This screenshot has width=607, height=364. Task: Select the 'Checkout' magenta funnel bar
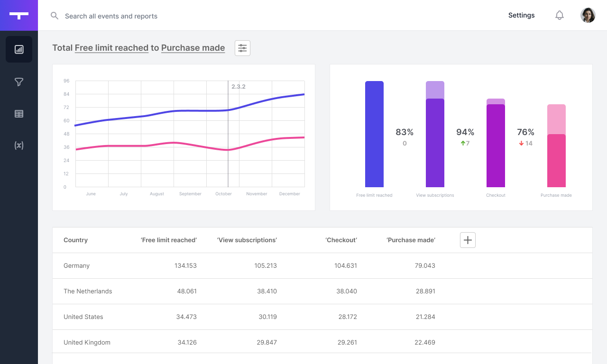tap(496, 143)
